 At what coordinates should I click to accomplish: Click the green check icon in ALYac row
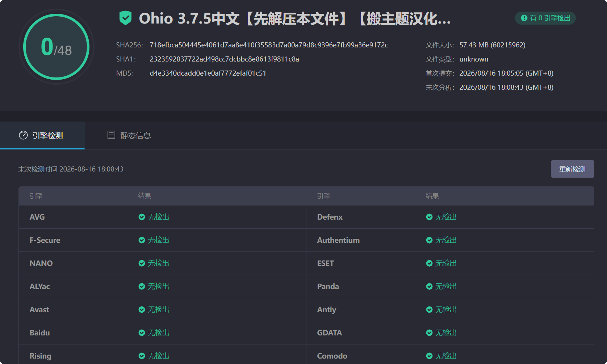142,286
